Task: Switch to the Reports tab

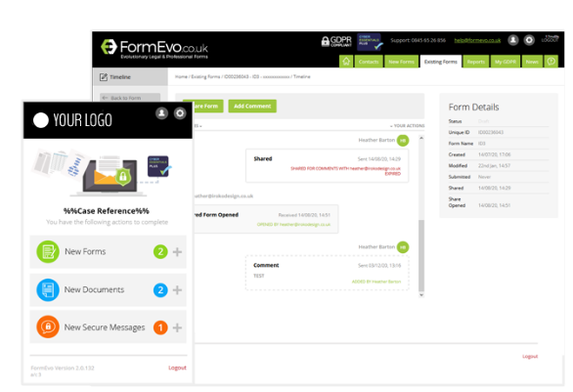Action: [x=476, y=62]
